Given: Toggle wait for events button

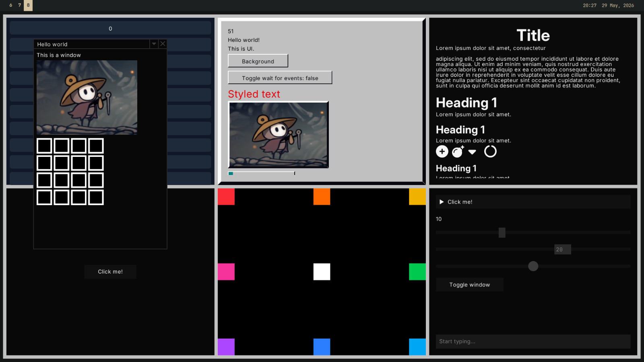Looking at the screenshot, I should (x=280, y=78).
